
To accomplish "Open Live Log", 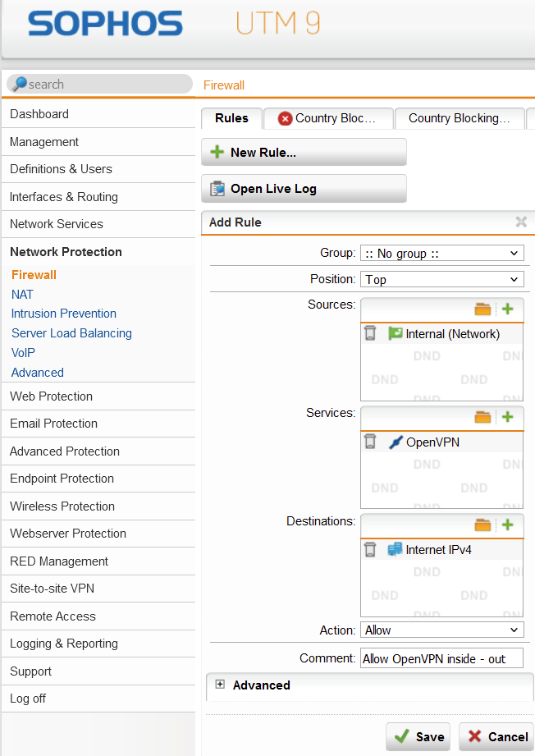I will 304,189.
